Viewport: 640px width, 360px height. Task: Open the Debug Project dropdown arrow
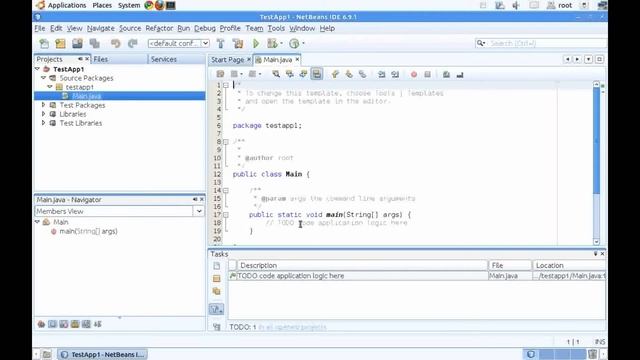pos(281,43)
